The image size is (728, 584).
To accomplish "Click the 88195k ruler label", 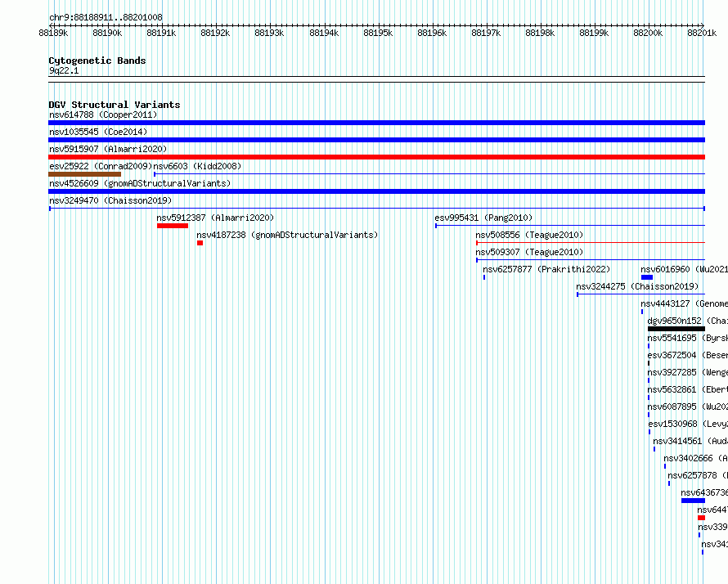I will pos(378,33).
